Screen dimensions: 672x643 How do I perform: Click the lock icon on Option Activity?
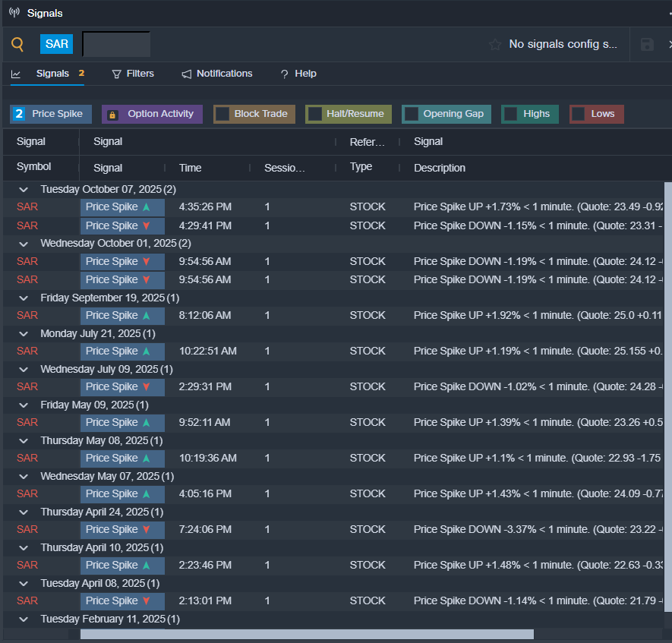[112, 115]
